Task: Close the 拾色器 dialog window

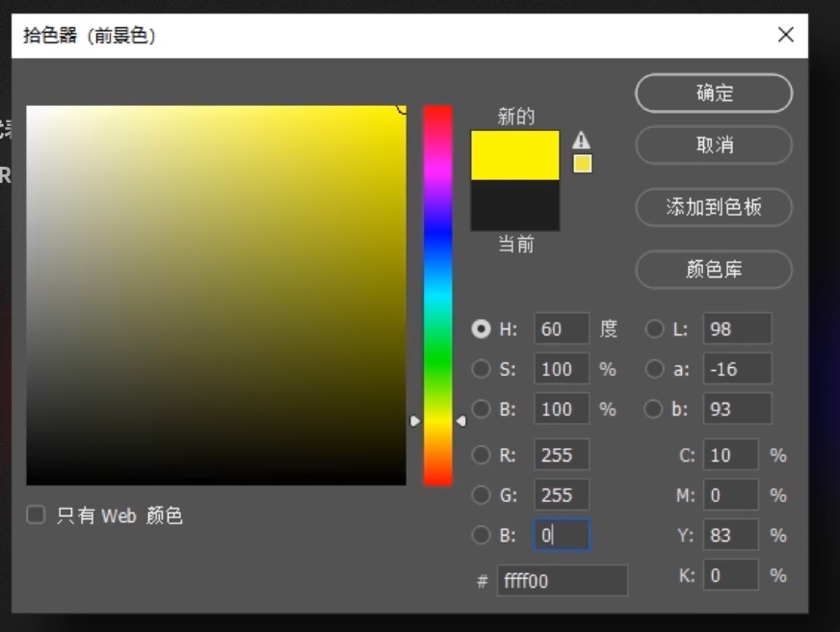Action: point(785,36)
